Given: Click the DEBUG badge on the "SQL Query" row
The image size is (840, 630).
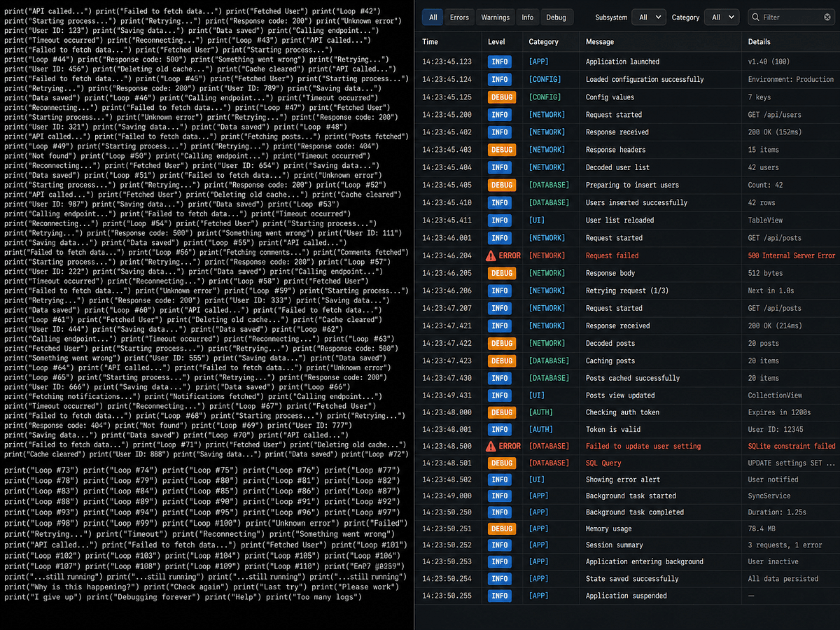Looking at the screenshot, I should pos(501,463).
